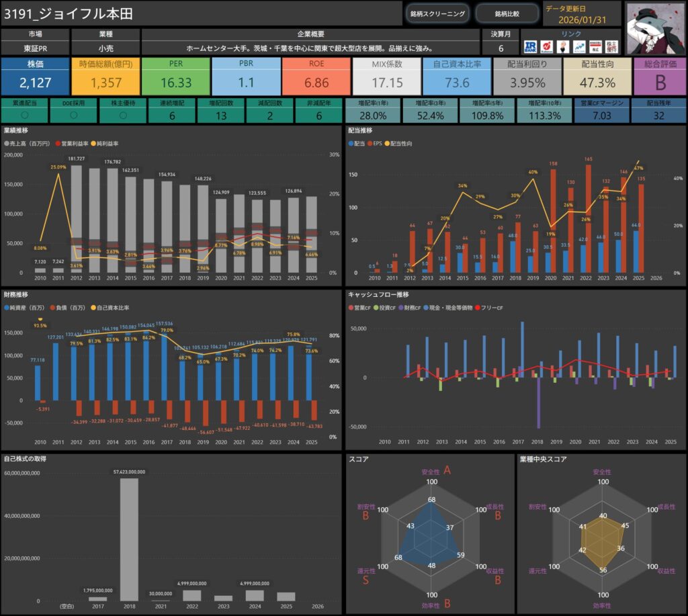Select the 営業CF legend marker

pyautogui.click(x=351, y=308)
